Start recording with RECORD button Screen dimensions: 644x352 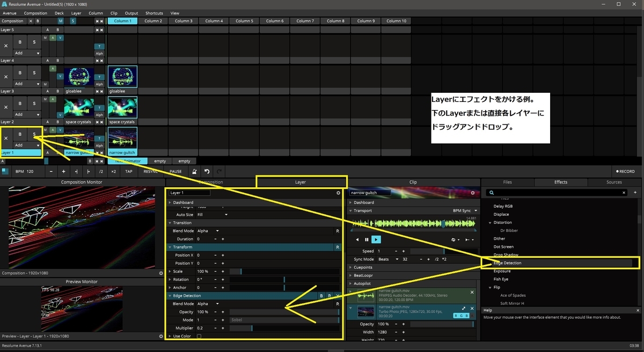[626, 172]
